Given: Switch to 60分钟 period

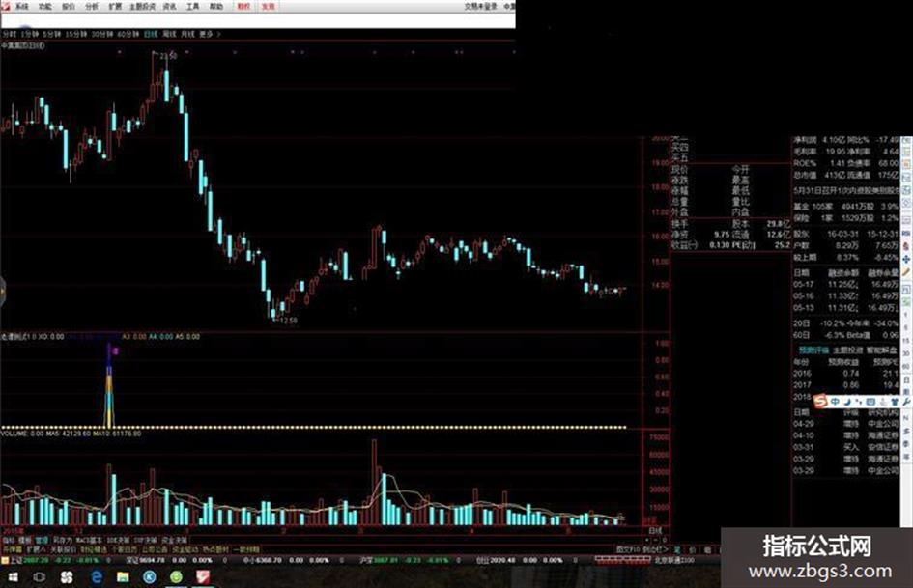Looking at the screenshot, I should click(128, 35).
